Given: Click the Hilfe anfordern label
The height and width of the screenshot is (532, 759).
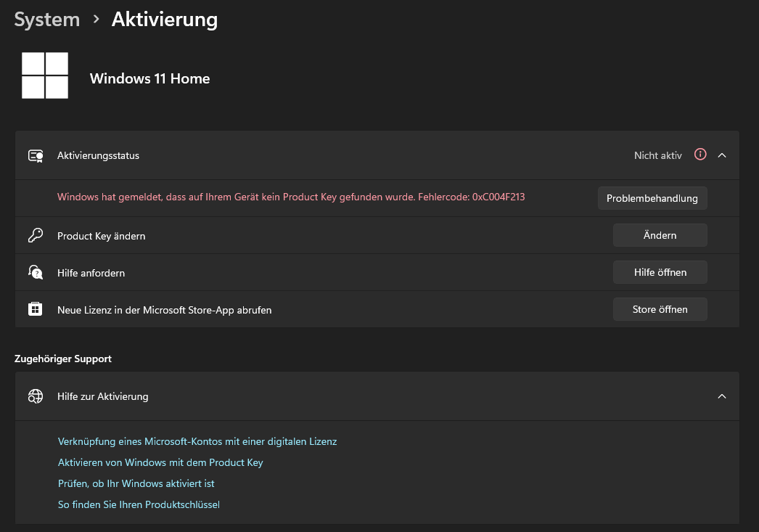Looking at the screenshot, I should 91,273.
